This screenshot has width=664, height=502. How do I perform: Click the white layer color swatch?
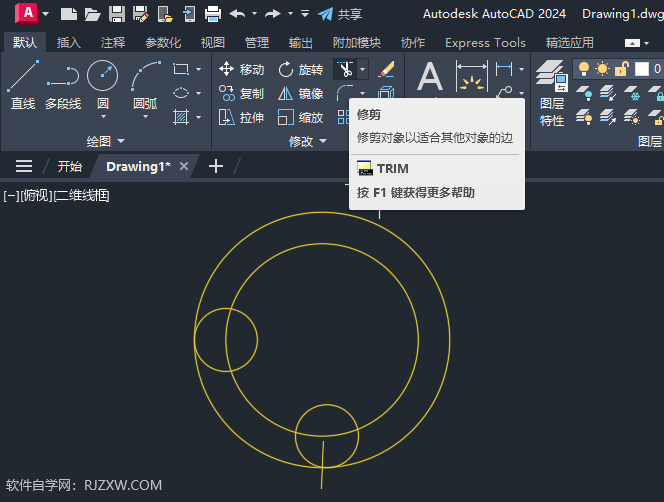pos(642,69)
